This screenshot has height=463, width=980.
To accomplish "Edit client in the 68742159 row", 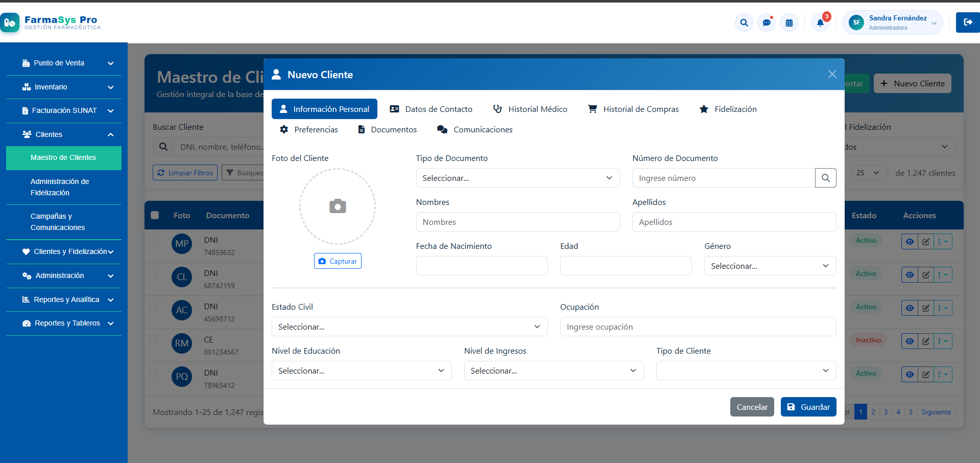I will 926,275.
